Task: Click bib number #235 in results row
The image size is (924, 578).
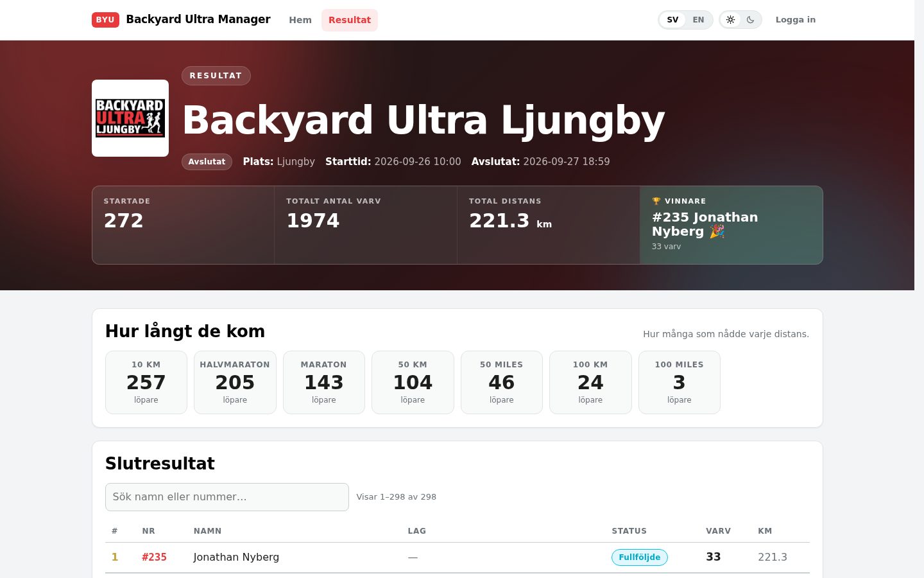Action: tap(154, 557)
